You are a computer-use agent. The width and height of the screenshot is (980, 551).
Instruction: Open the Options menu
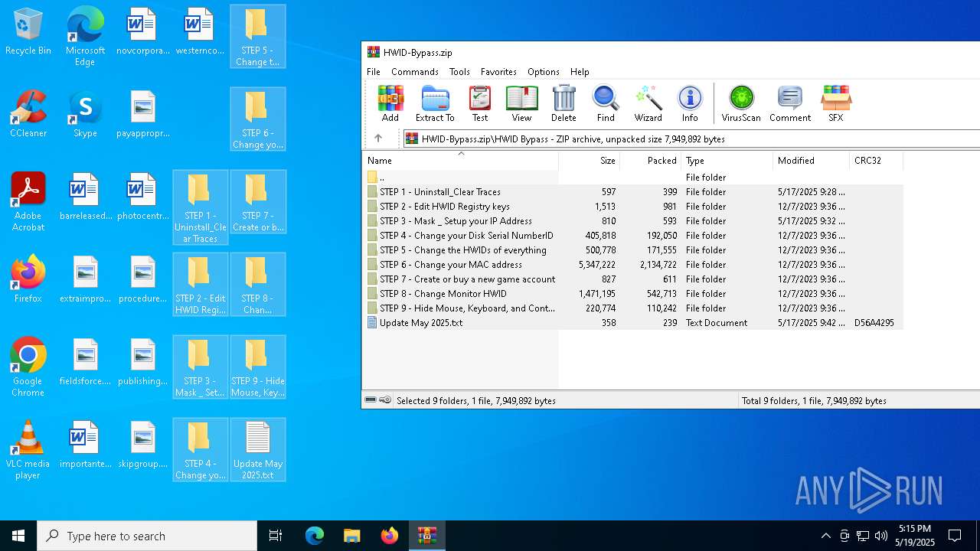pos(544,72)
